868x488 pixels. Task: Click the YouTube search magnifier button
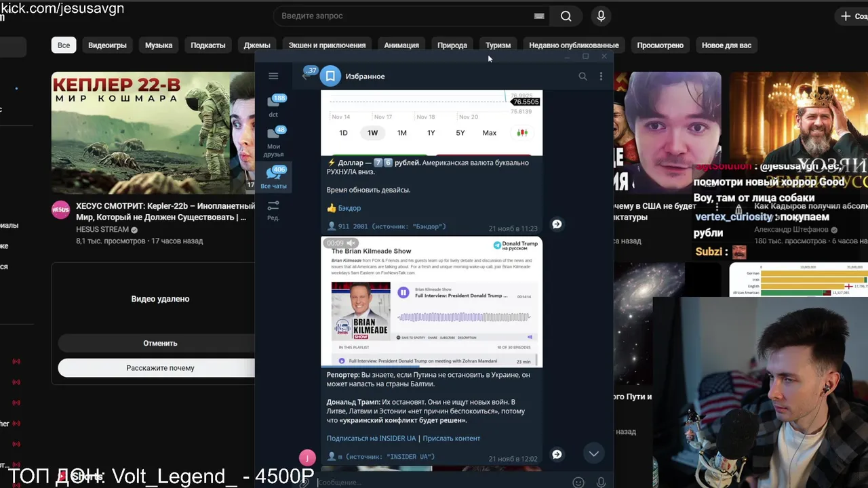tap(566, 16)
